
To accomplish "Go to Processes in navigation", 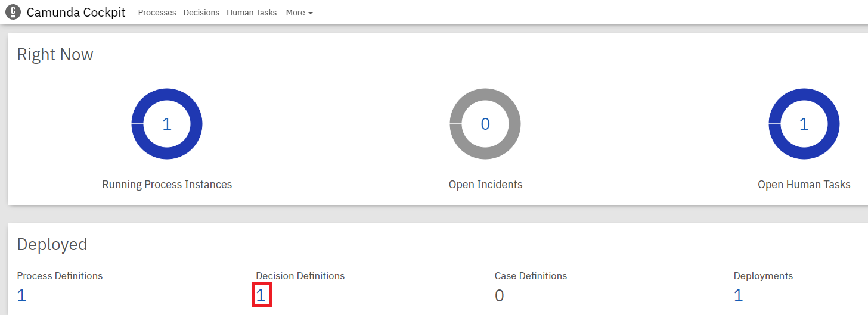I will point(157,13).
